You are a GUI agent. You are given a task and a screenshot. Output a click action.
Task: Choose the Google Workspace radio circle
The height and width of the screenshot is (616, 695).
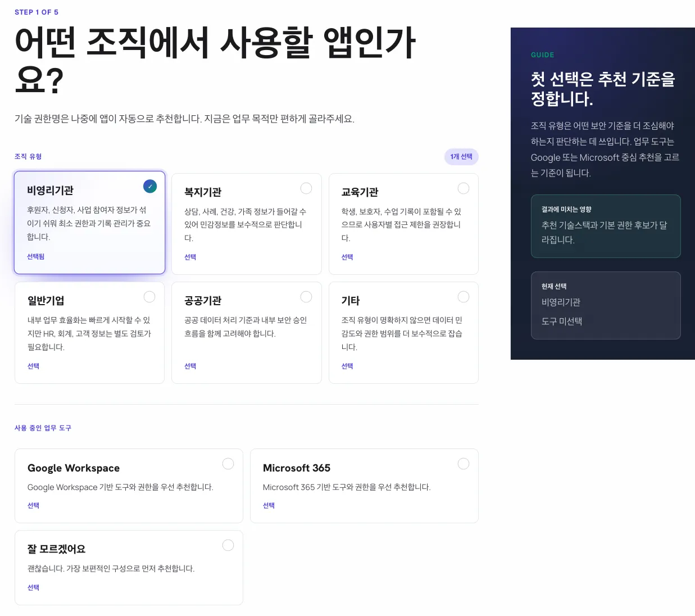228,464
